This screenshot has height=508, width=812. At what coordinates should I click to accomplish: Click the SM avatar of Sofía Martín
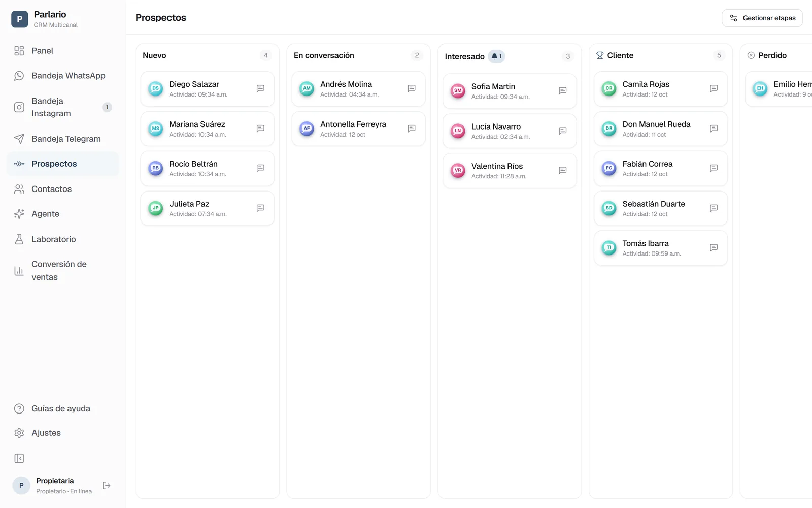(x=458, y=91)
